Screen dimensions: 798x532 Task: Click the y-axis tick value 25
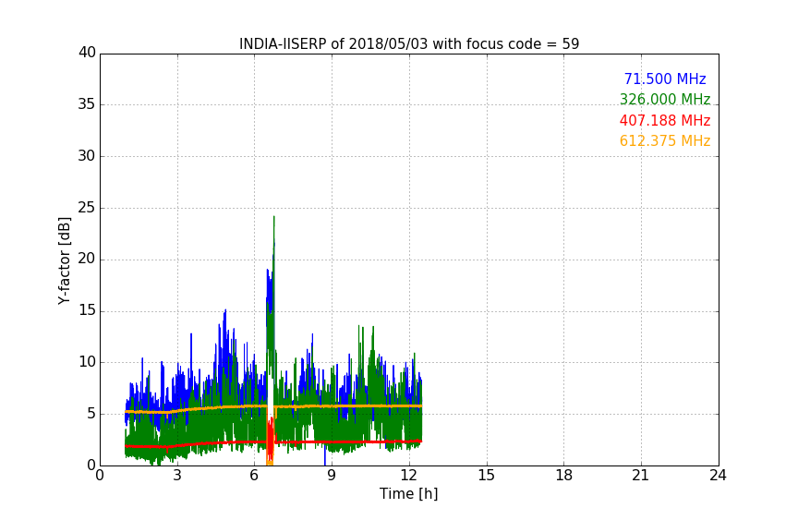point(87,207)
